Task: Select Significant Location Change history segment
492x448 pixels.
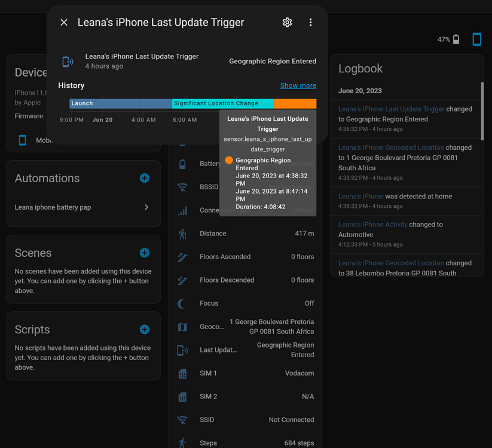Action: coord(223,103)
